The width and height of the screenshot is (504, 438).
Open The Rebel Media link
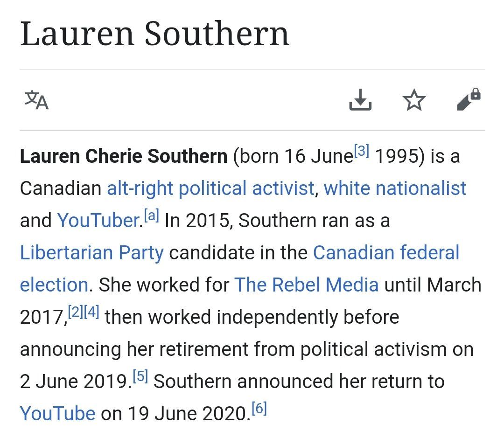pyautogui.click(x=306, y=285)
